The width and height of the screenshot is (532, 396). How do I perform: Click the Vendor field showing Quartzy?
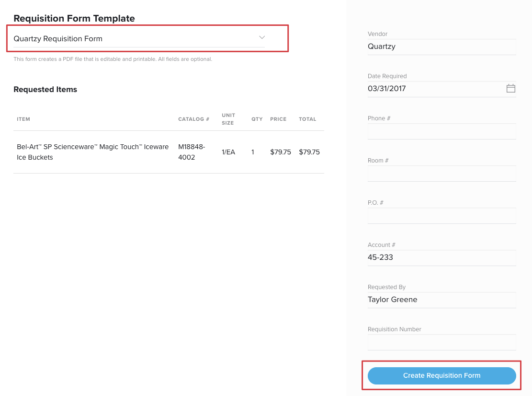pyautogui.click(x=441, y=47)
